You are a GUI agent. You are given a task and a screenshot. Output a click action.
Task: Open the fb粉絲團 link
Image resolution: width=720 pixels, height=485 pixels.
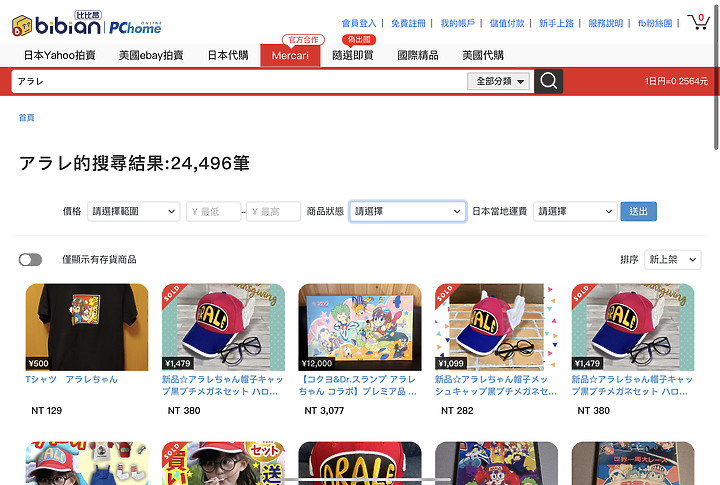pos(655,23)
